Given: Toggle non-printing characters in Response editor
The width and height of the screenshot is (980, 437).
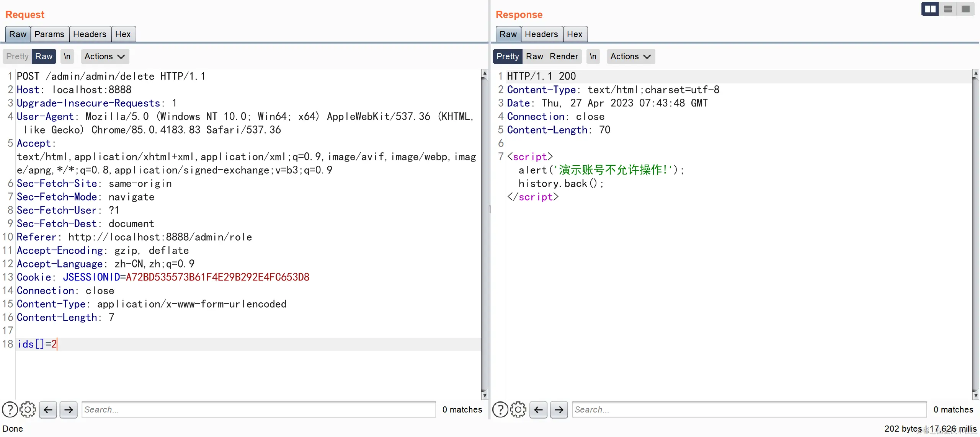Looking at the screenshot, I should click(x=593, y=56).
